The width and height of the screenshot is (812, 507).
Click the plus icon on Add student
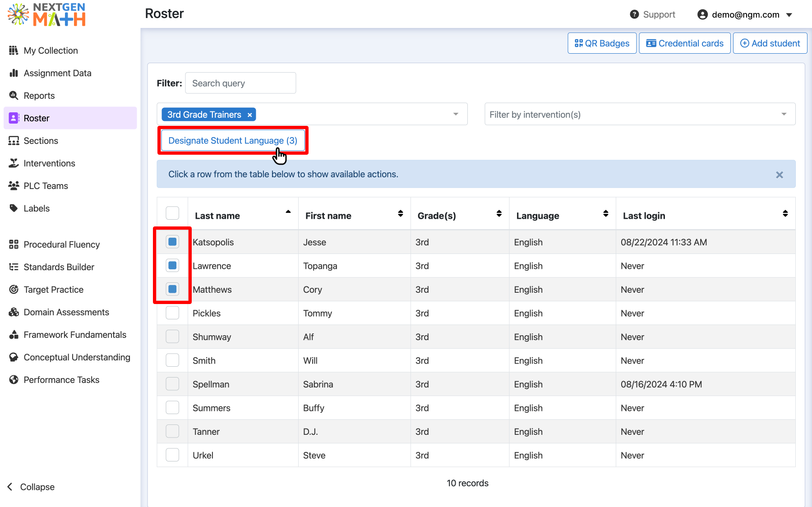tap(745, 43)
